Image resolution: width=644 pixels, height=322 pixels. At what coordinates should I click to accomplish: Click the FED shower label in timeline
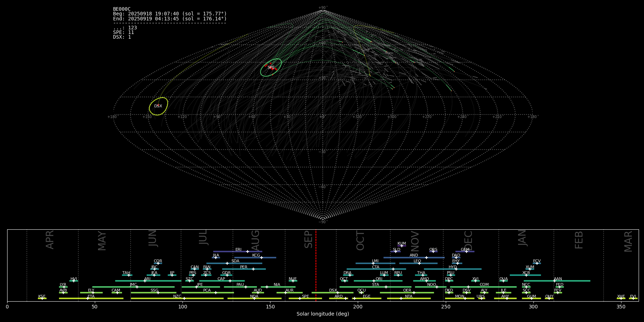tap(560, 285)
